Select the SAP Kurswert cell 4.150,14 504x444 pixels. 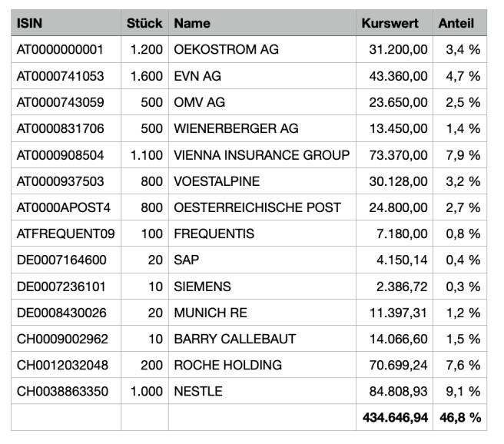tap(401, 260)
